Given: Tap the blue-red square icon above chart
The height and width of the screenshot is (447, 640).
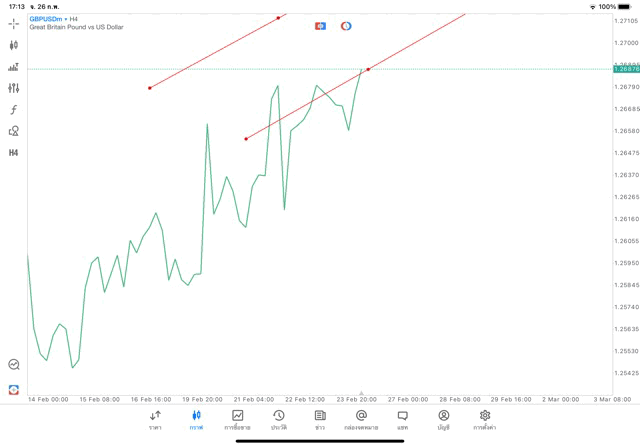Looking at the screenshot, I should [x=320, y=26].
